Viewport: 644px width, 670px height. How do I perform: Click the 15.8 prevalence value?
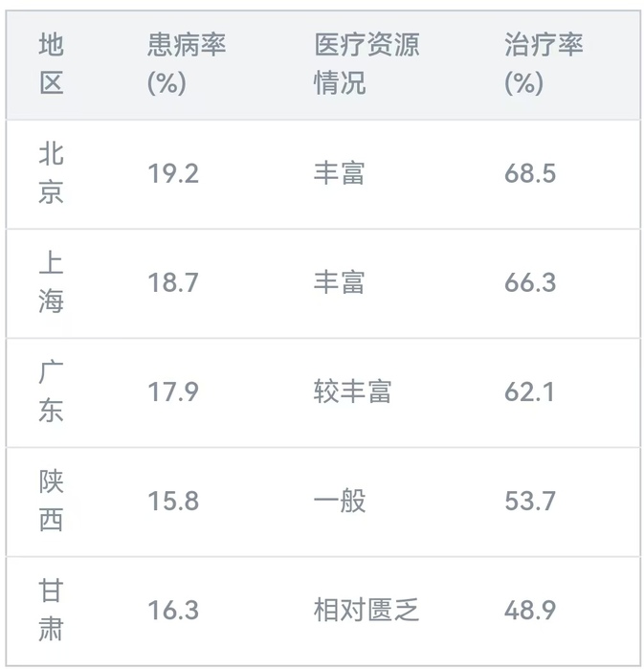(173, 501)
